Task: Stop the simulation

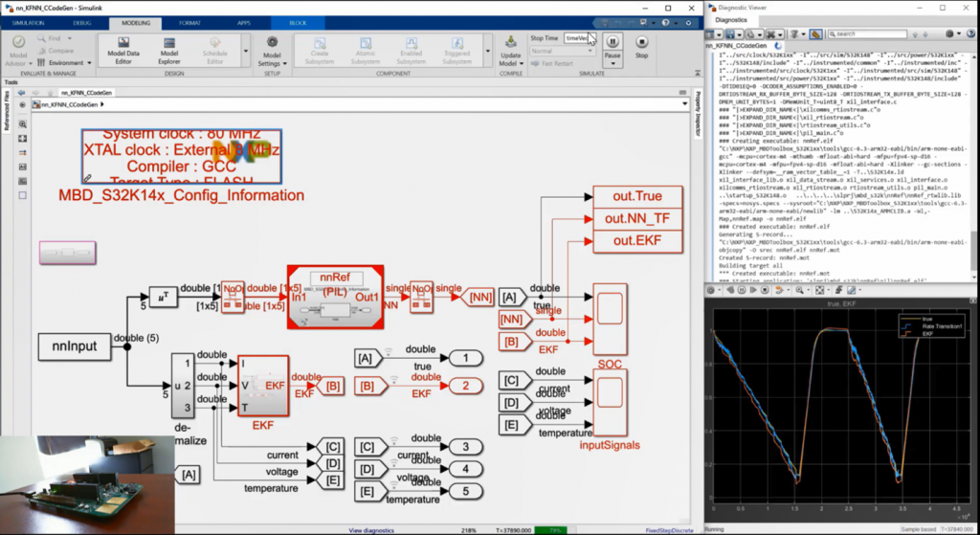Action: 642,45
